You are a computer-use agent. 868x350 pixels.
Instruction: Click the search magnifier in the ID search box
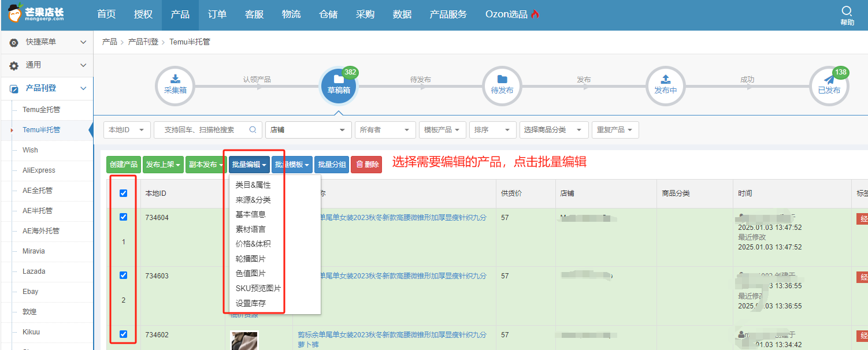point(253,130)
